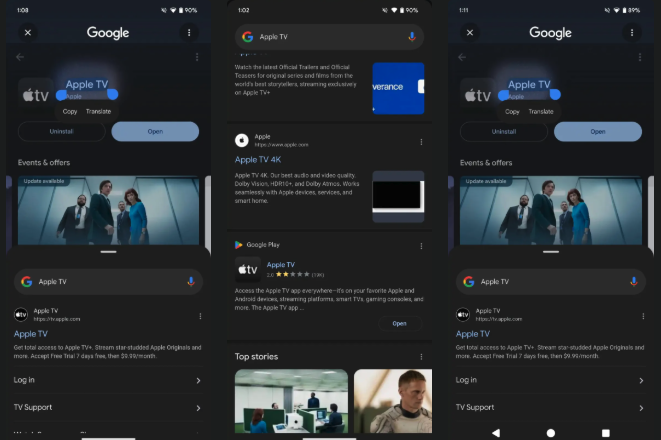Open options for Google Play result

[421, 246]
